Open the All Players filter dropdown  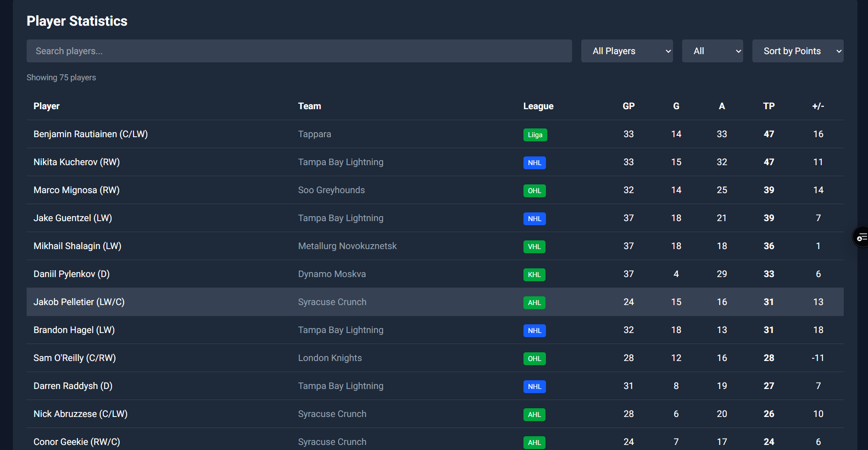click(627, 50)
